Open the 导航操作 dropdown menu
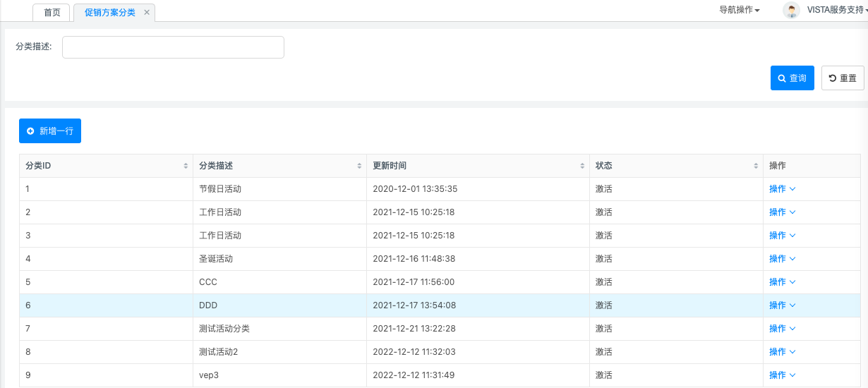Viewport: 868px width, 388px height. coord(739,10)
